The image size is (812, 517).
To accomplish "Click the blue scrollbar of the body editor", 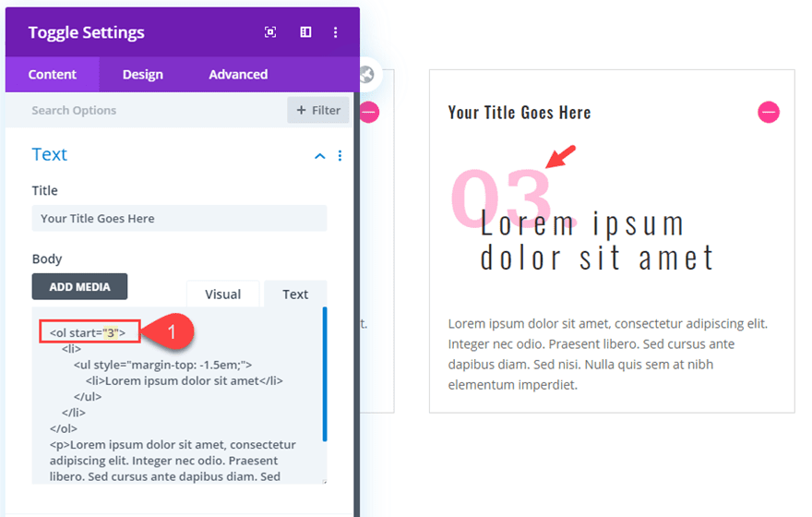I will coord(325,374).
